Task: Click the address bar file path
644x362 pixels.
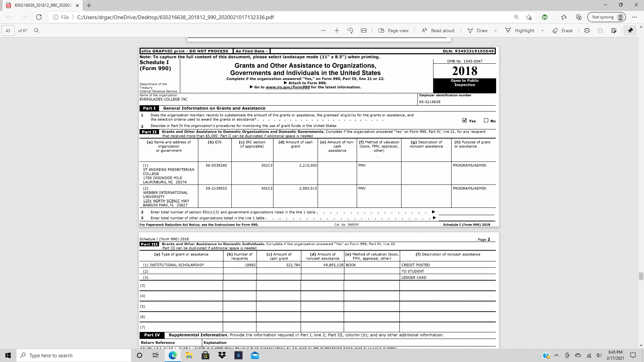Action: tap(175, 17)
